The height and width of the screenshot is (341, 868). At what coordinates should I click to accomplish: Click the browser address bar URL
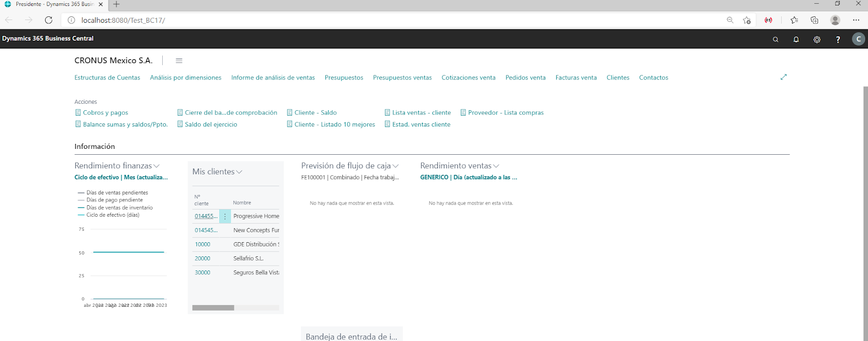click(x=123, y=20)
